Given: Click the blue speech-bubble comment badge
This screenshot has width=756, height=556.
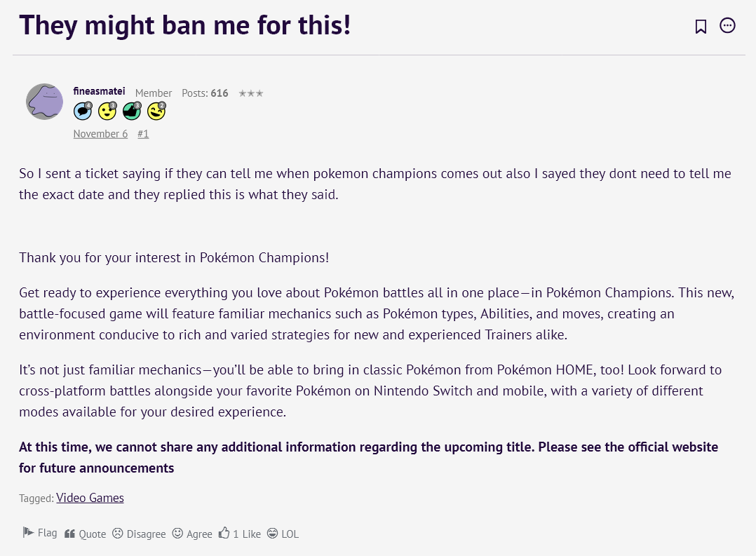Looking at the screenshot, I should click(83, 111).
